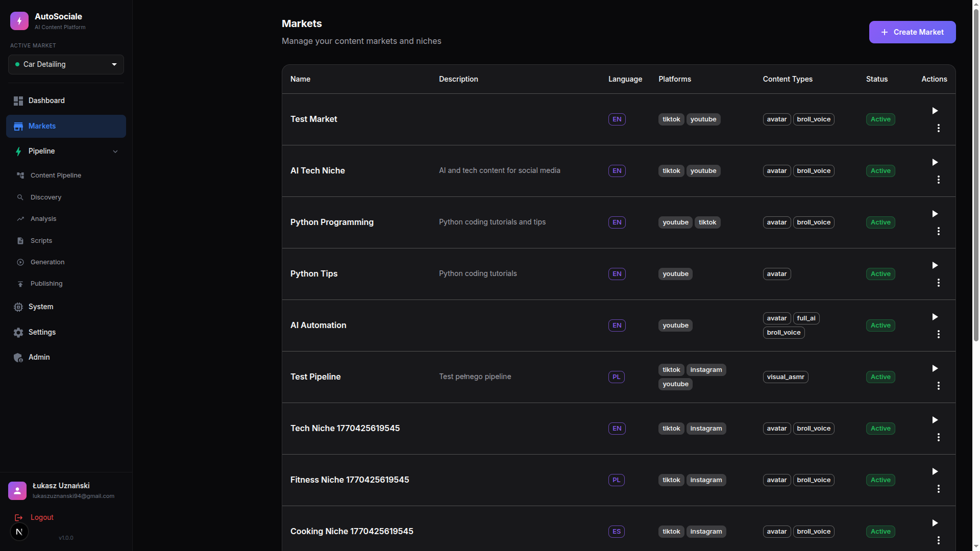Click the AutoSociale lightning logo icon
980x551 pixels.
(19, 21)
